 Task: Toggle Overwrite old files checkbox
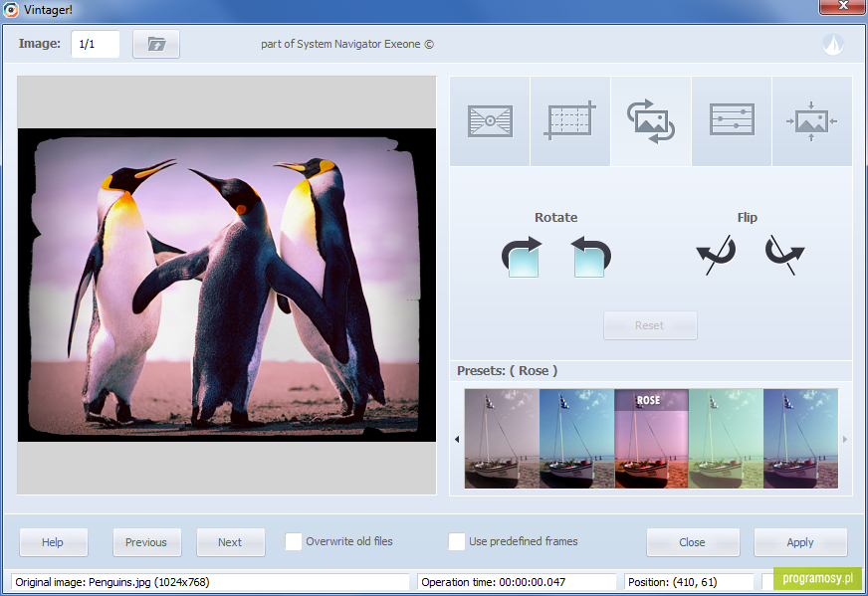click(x=294, y=541)
